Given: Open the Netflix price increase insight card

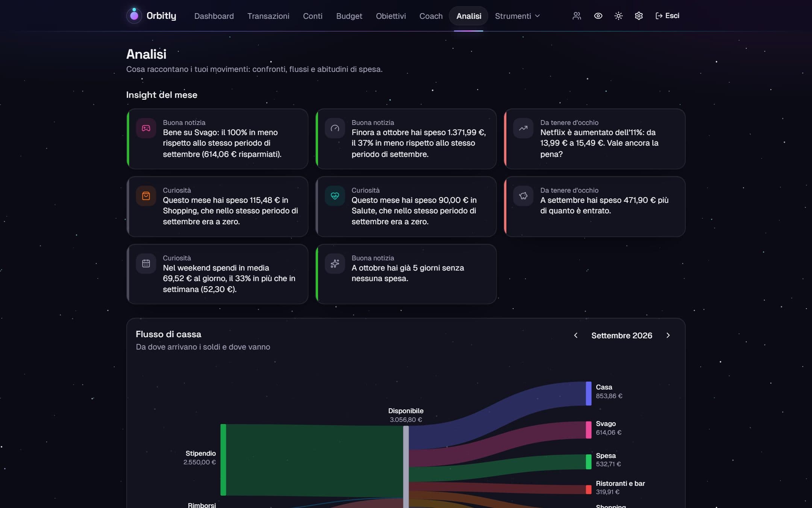Looking at the screenshot, I should click(595, 139).
